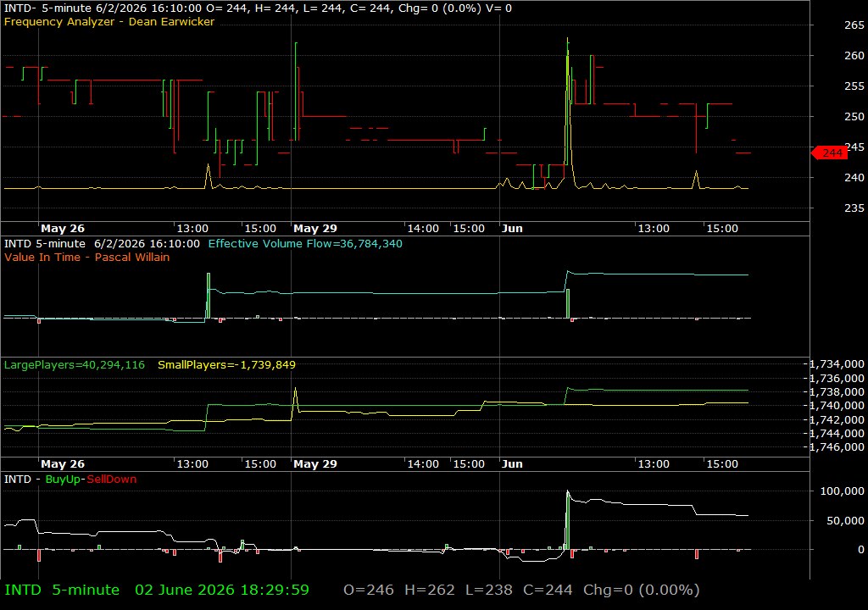Click the status bar O=246 value
868x610 pixels.
pyautogui.click(x=369, y=590)
